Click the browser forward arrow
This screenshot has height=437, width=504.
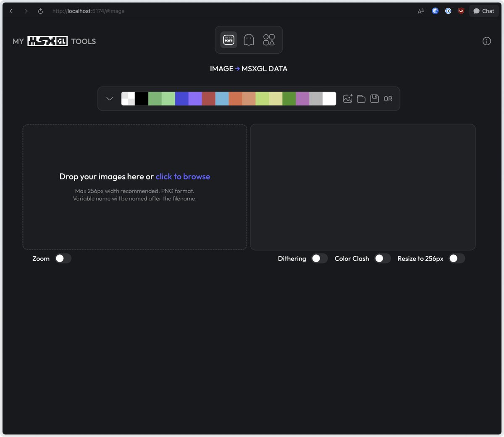pos(26,11)
